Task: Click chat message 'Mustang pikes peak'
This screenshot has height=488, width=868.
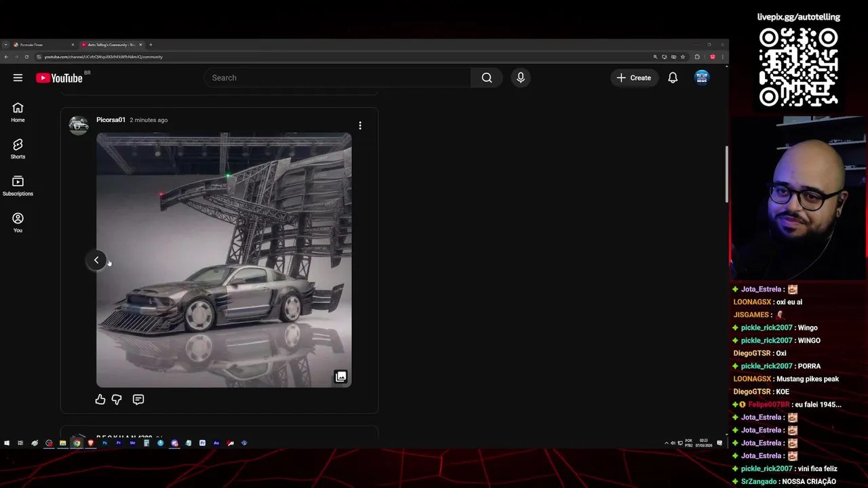Action: [808, 379]
